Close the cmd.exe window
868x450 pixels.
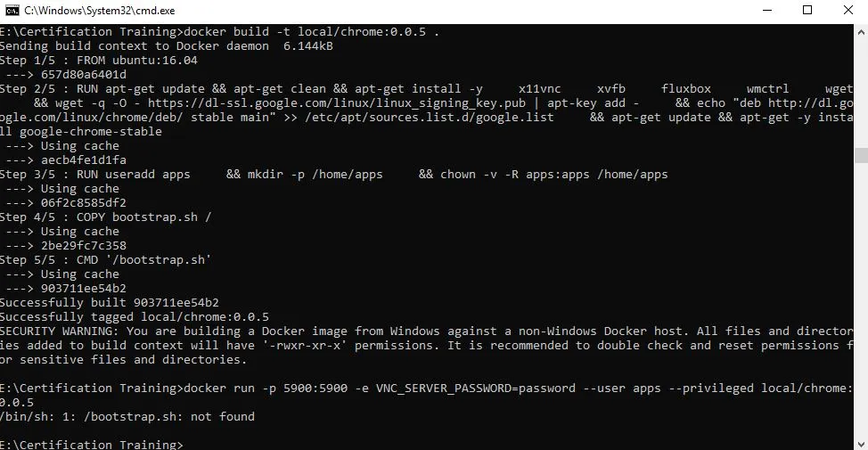click(x=848, y=10)
